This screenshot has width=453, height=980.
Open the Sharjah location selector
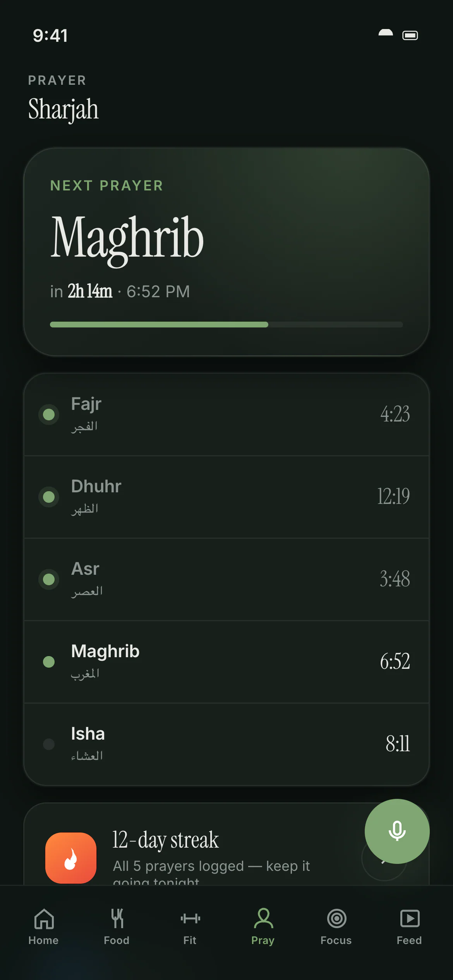(63, 109)
